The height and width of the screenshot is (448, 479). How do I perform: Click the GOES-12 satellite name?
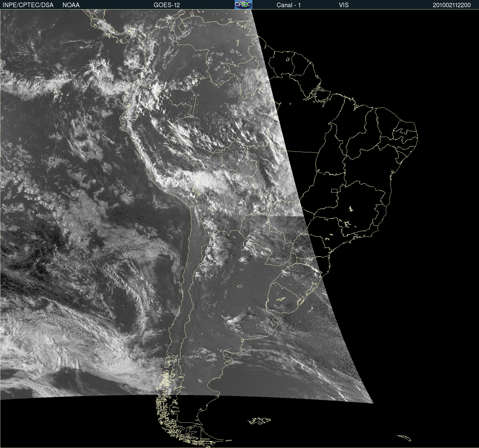click(167, 5)
